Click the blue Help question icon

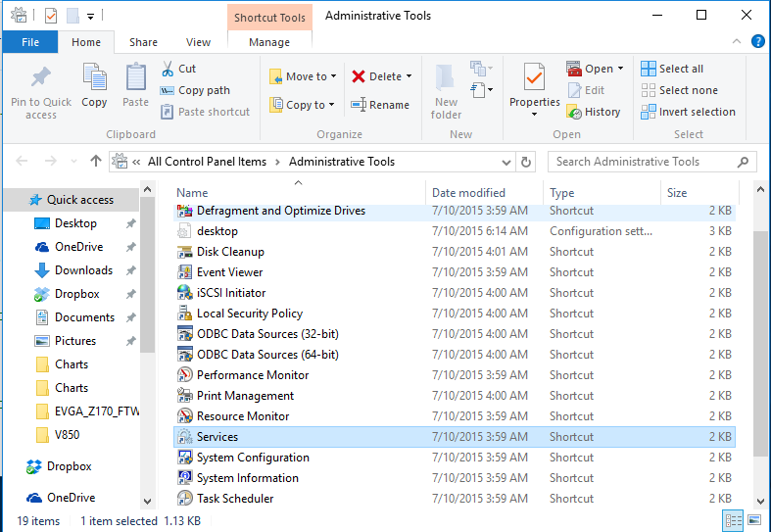pyautogui.click(x=757, y=41)
